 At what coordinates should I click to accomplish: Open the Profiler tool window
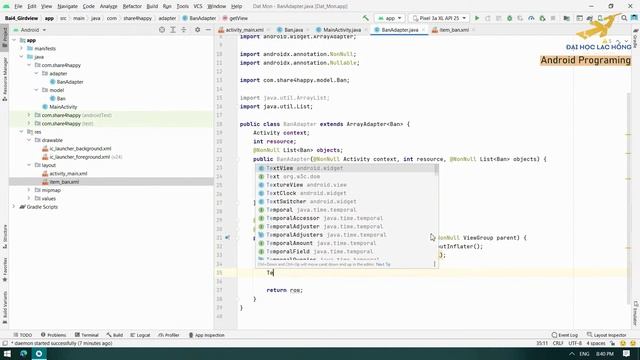coord(169,335)
